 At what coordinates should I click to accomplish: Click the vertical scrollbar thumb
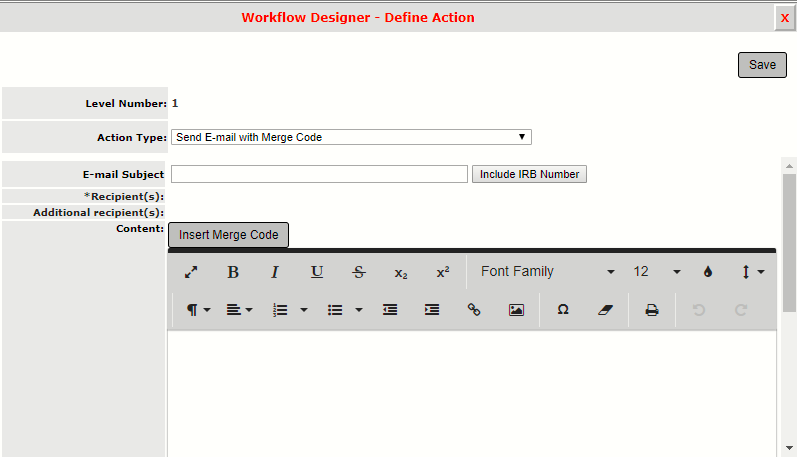789,243
